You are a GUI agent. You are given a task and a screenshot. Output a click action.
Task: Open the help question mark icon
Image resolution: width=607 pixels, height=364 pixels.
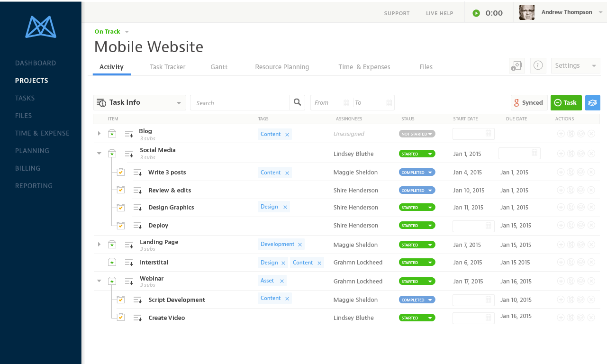[538, 65]
